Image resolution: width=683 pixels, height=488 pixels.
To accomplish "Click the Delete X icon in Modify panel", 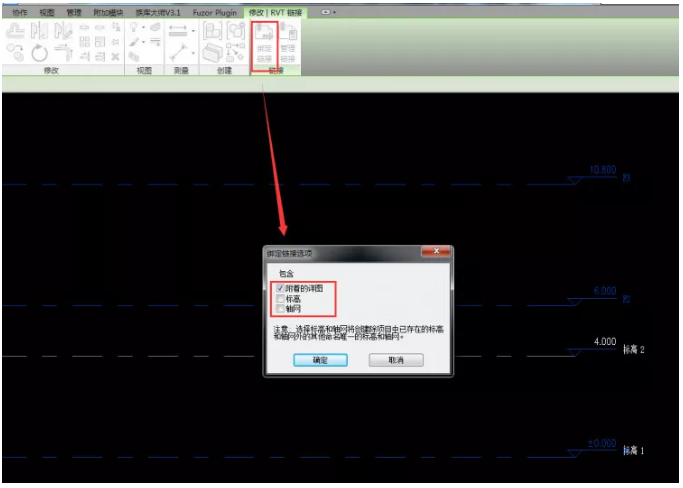I will tap(115, 56).
